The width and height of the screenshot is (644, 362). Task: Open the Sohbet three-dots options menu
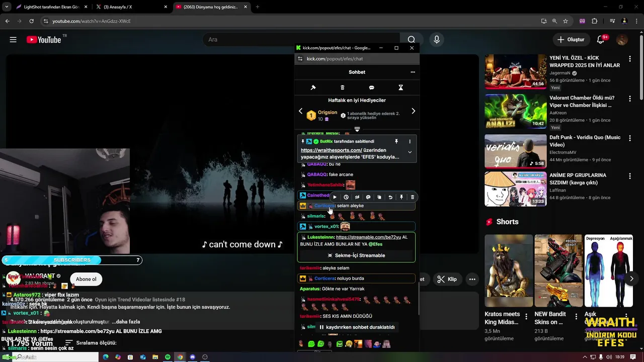(413, 72)
